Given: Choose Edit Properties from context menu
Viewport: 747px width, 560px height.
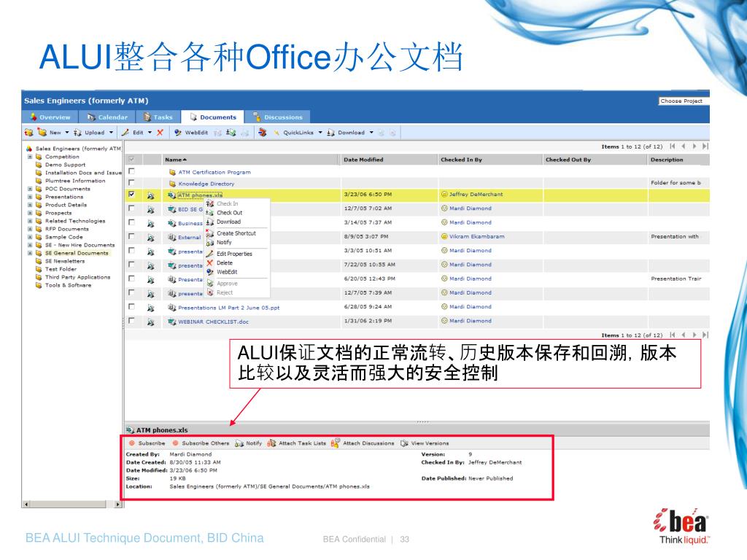Looking at the screenshot, I should pyautogui.click(x=234, y=254).
